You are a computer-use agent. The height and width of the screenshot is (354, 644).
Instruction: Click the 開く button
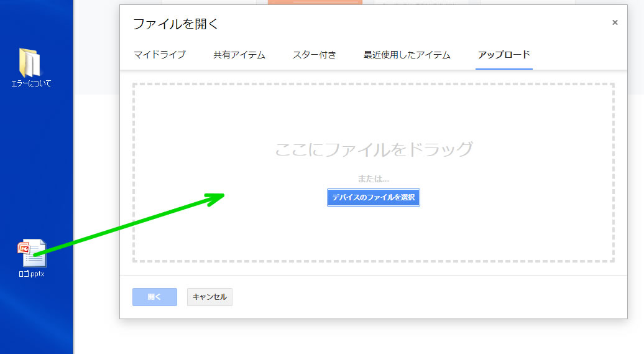155,297
